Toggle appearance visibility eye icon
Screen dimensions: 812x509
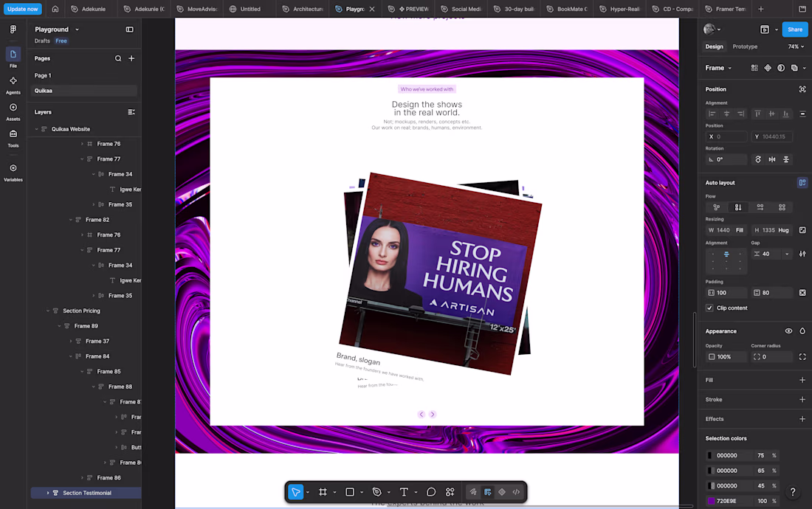point(788,331)
